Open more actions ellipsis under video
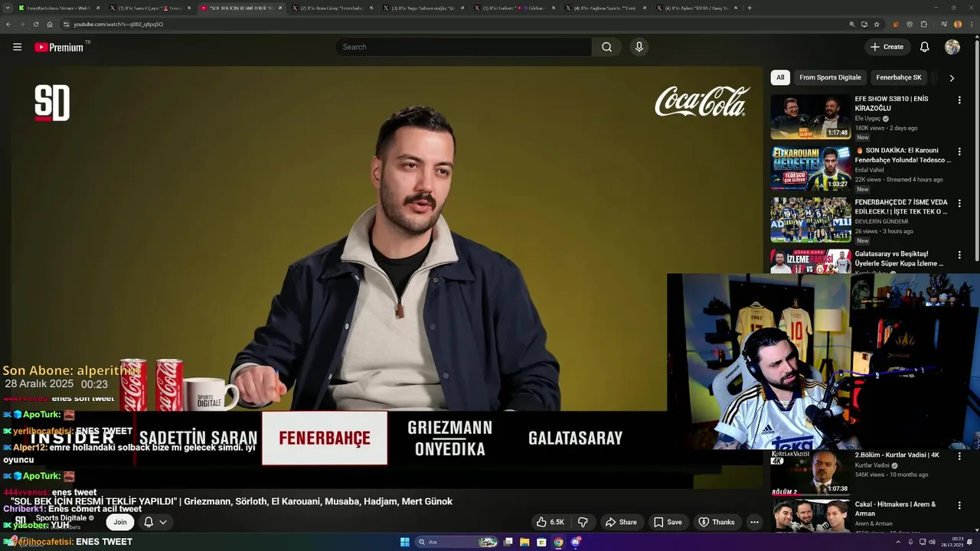 pos(754,522)
